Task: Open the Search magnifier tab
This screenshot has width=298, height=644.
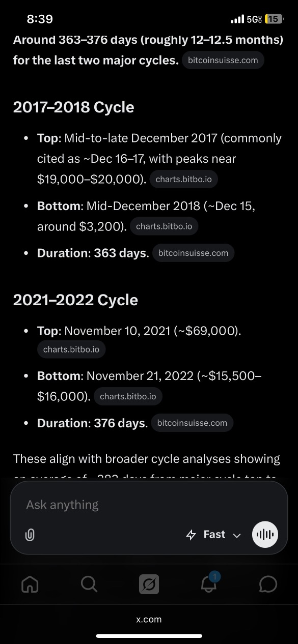Action: pyautogui.click(x=89, y=584)
